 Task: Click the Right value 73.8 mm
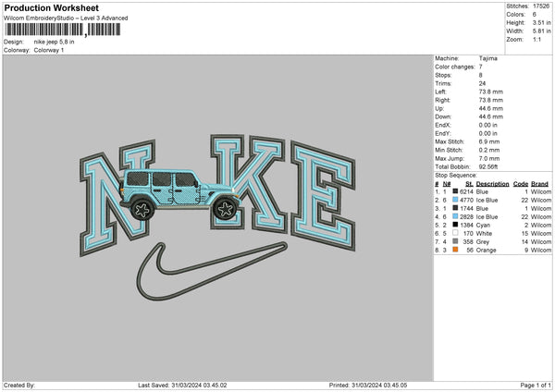[490, 100]
